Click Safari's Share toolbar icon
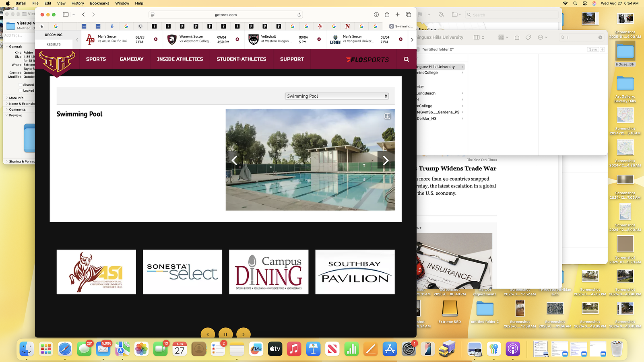 (x=387, y=14)
